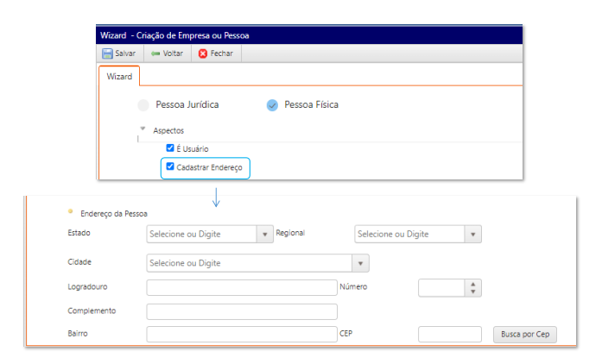Click the Bairro text field
This screenshot has width=602, height=364.
(x=241, y=334)
